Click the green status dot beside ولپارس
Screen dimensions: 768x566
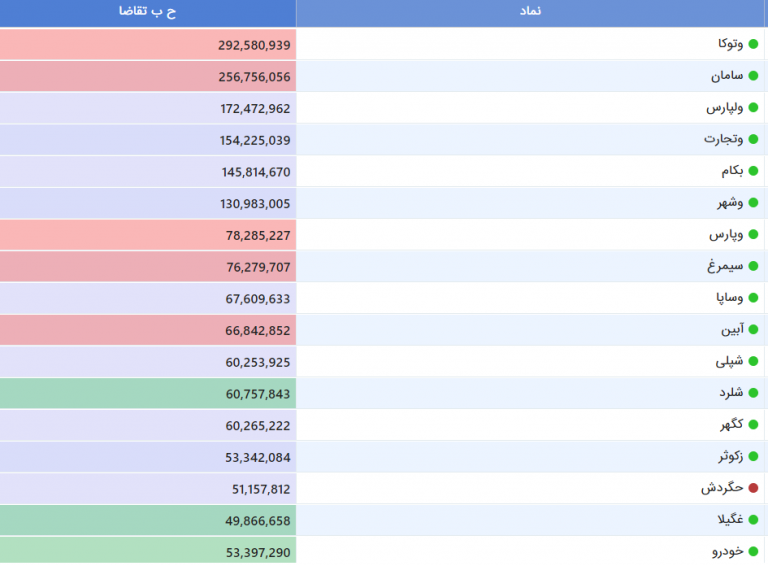pos(753,108)
